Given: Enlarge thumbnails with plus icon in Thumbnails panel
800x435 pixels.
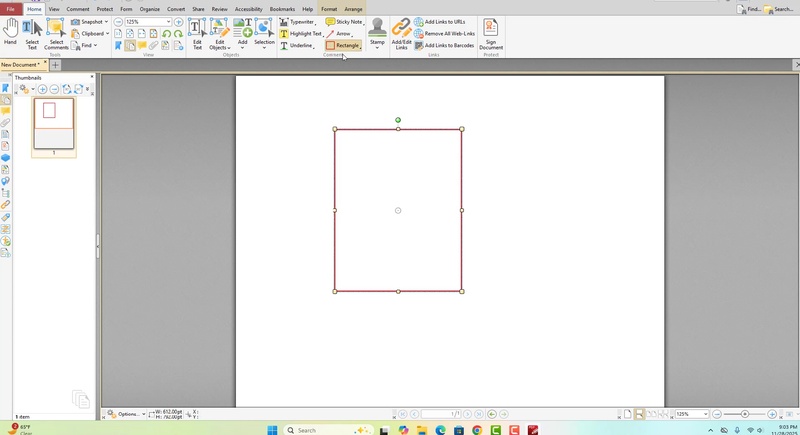Looking at the screenshot, I should coord(42,89).
